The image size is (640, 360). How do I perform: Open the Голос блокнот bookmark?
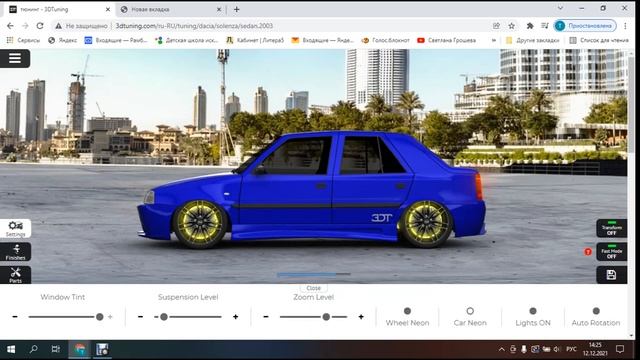click(385, 40)
